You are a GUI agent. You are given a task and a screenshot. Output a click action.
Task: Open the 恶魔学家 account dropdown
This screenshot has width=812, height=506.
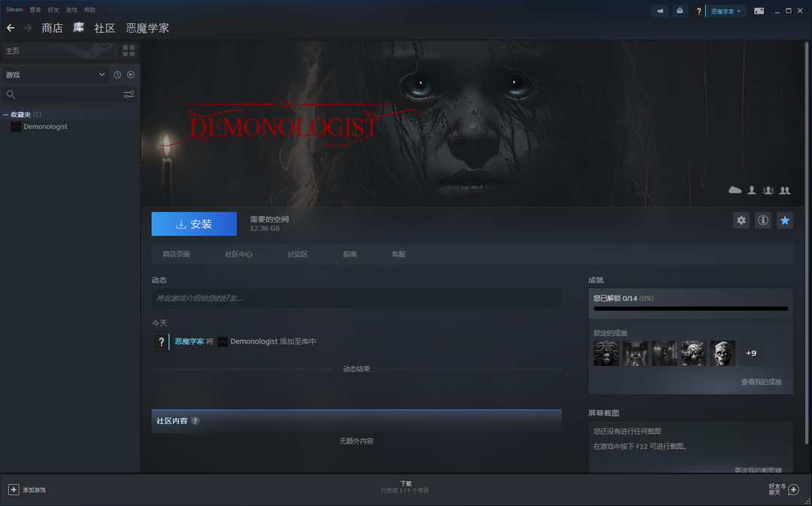(726, 11)
